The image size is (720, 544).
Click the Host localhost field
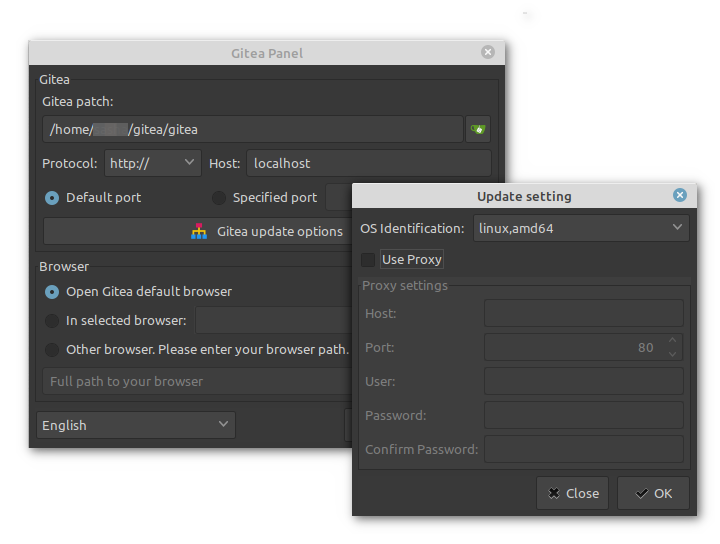[x=369, y=163]
